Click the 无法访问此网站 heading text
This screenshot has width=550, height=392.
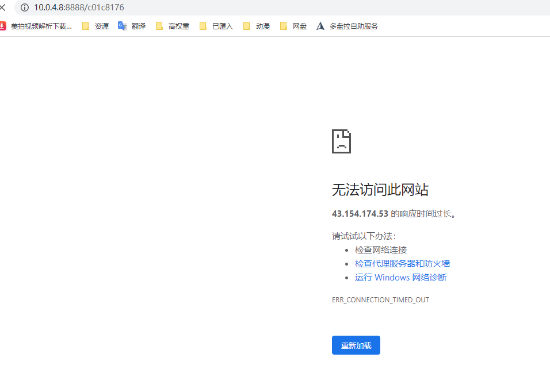coord(379,190)
